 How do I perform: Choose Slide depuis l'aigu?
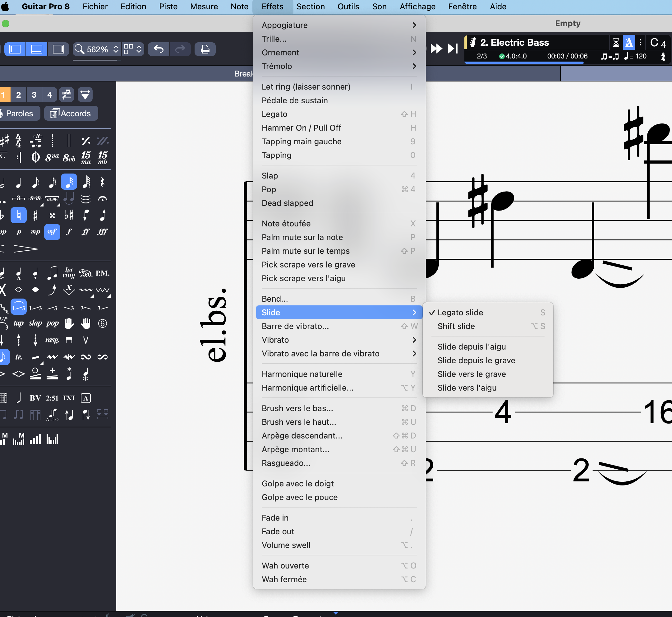[488, 346]
